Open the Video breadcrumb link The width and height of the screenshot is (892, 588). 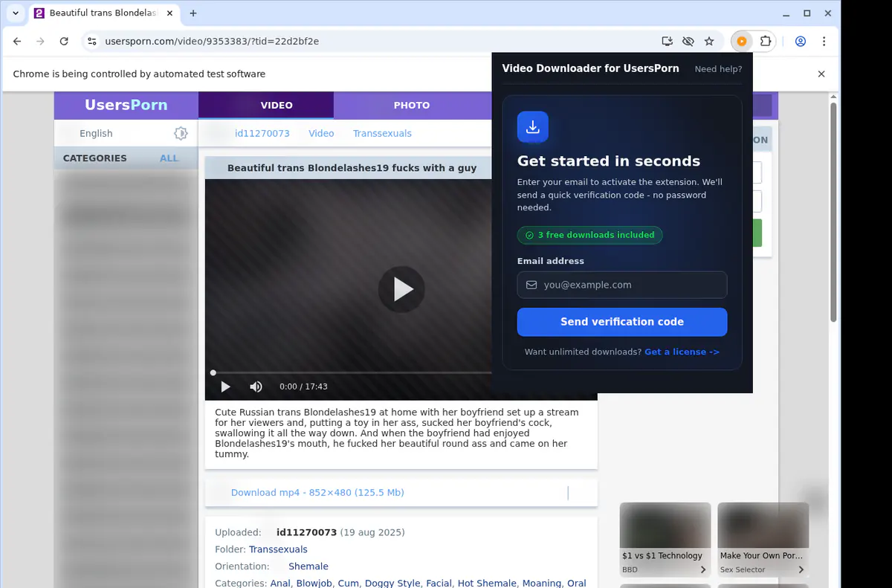321,134
